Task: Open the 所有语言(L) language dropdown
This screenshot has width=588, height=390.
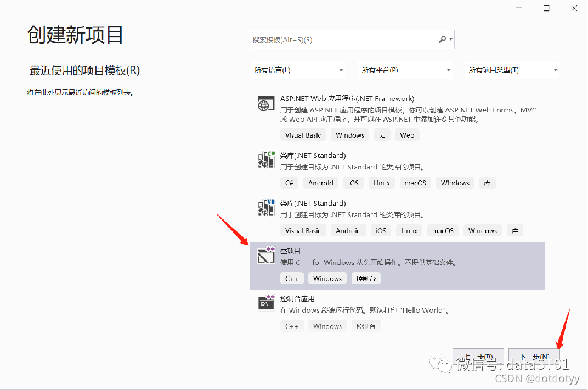Action: click(298, 70)
